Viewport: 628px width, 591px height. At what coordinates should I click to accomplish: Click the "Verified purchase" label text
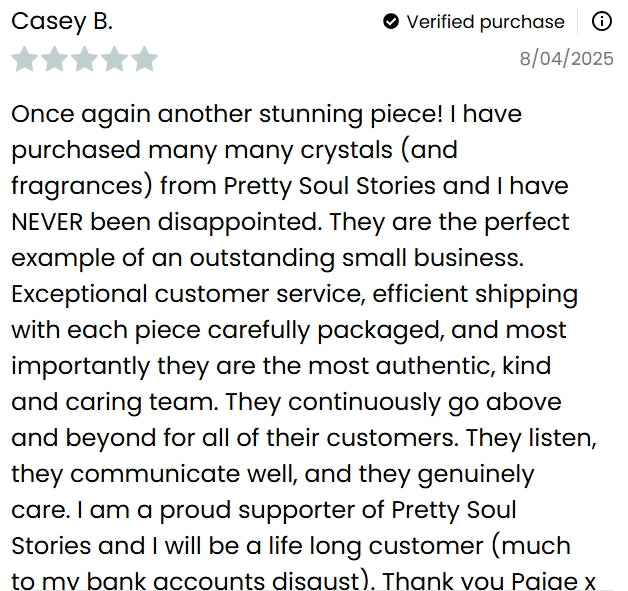tap(485, 21)
